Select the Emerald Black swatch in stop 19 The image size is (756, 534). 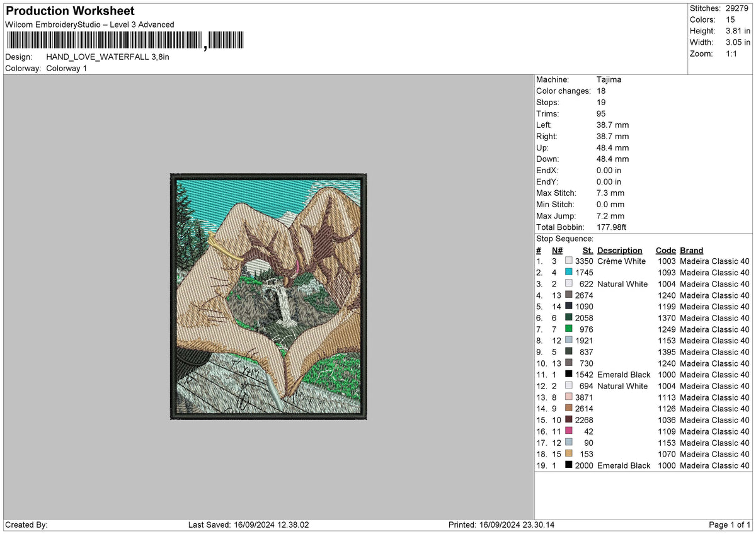569,465
